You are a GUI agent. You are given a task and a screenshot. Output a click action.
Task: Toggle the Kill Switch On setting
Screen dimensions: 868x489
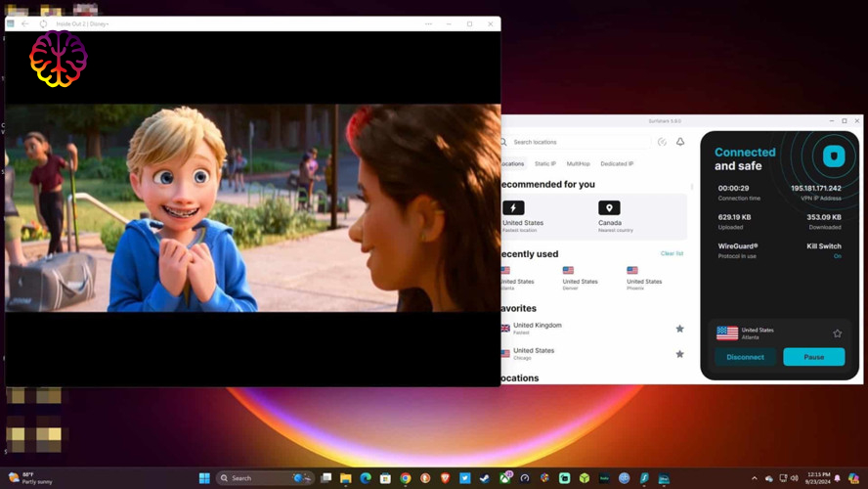[x=837, y=256]
